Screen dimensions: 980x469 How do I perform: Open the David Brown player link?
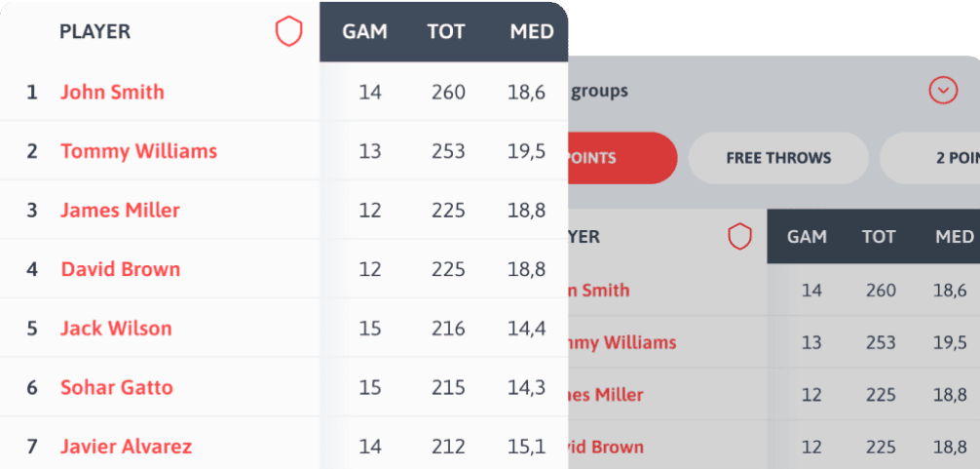(x=120, y=269)
